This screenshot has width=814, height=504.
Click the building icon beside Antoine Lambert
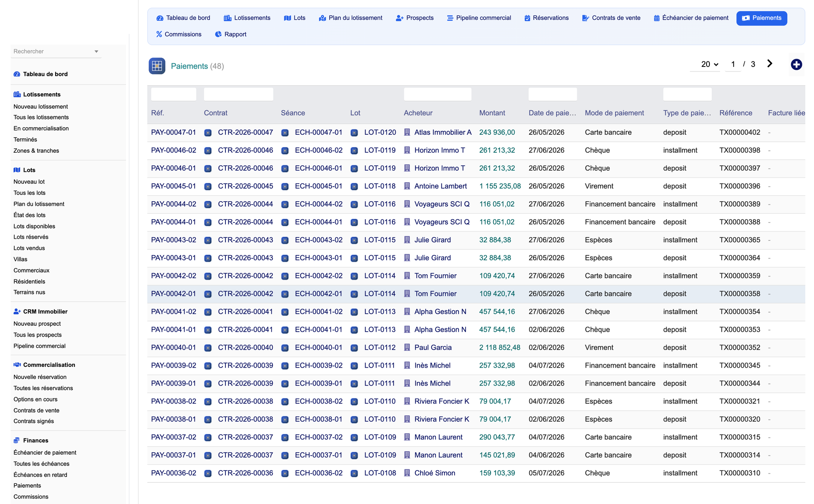coord(407,186)
